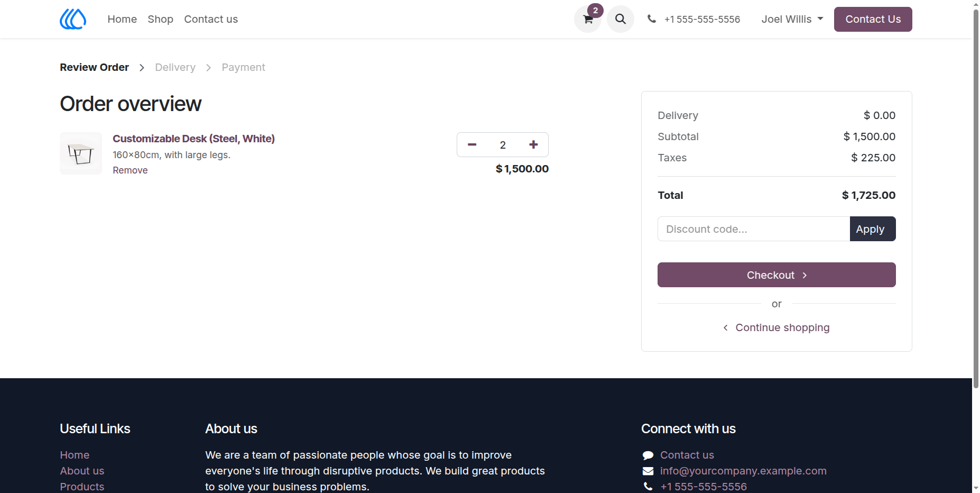Remove the Customizable Desk from cart
980x493 pixels.
130,170
